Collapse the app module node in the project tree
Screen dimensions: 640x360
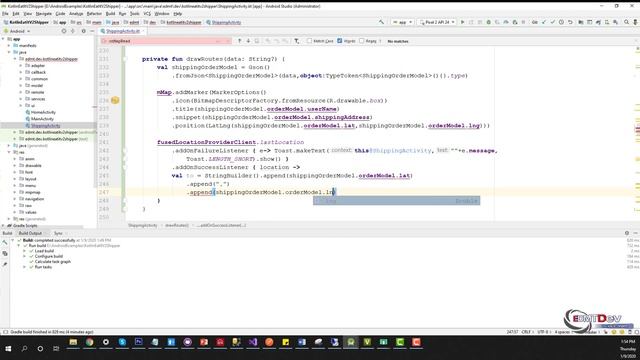(x=4, y=39)
